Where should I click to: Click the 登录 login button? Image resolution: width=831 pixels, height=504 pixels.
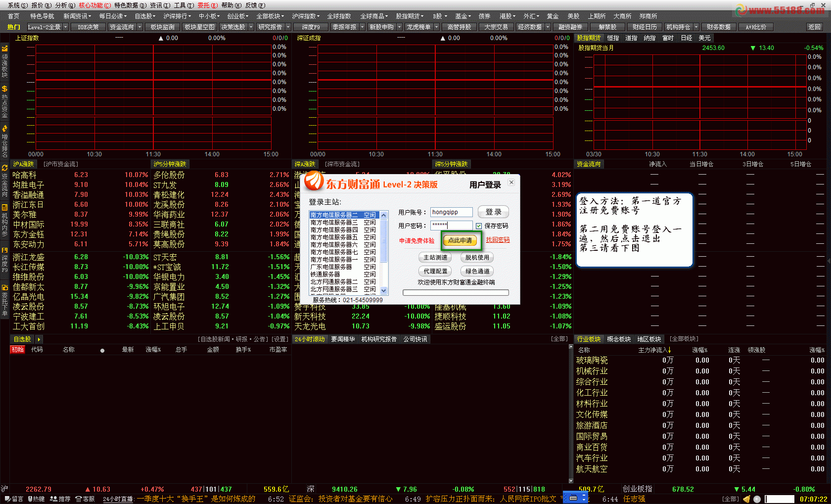493,212
